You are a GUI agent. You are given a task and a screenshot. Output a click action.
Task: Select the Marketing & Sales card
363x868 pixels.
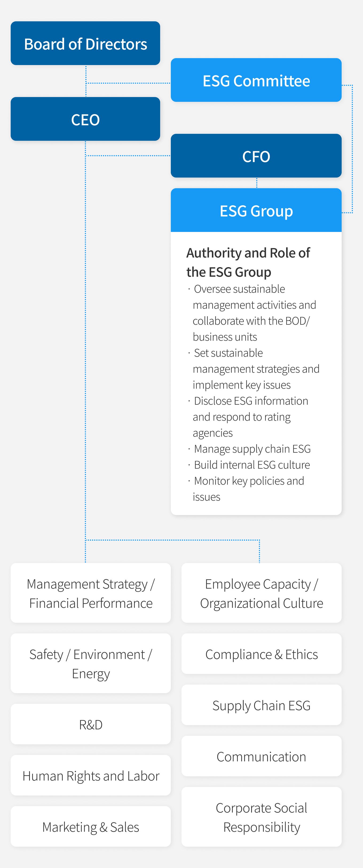(x=91, y=827)
